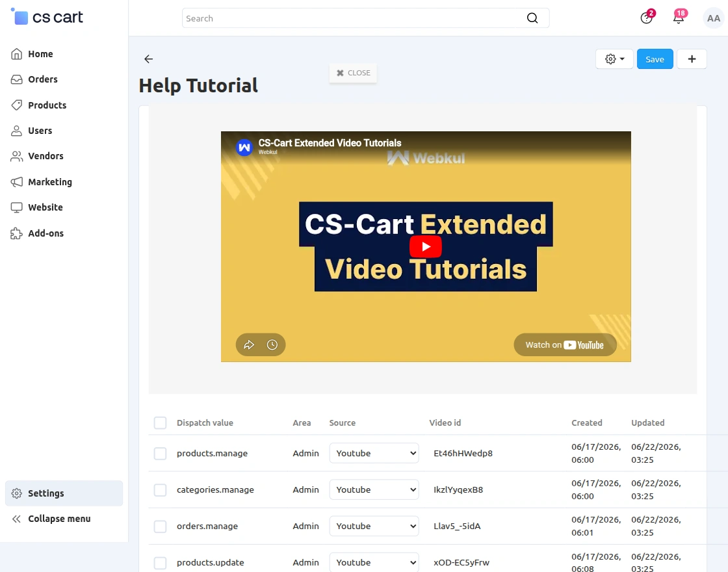Viewport: 728px width, 572px height.
Task: Click the Source column header
Action: 342,422
